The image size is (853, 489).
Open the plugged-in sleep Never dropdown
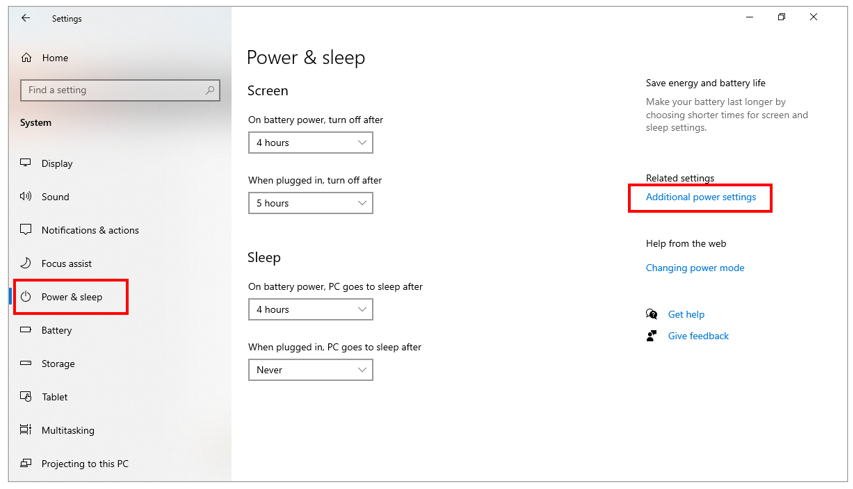pos(311,370)
